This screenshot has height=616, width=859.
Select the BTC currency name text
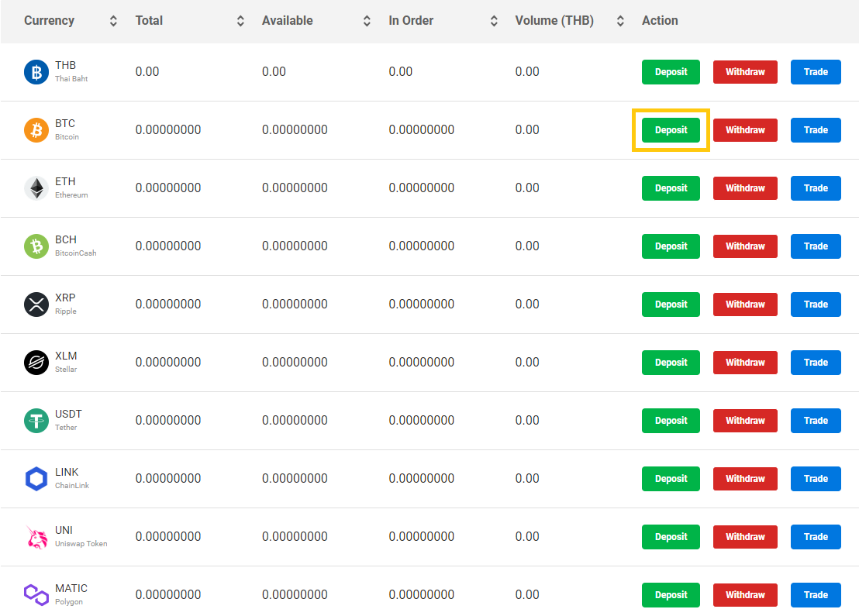[x=64, y=124]
